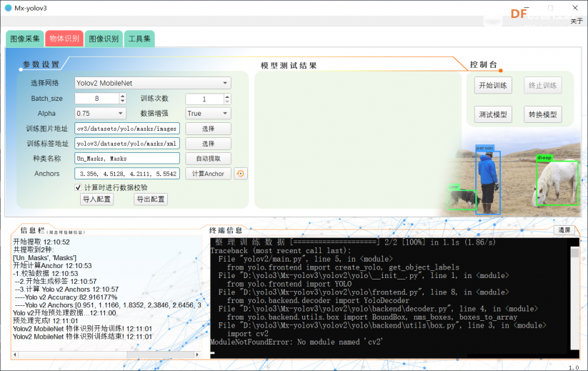Click the 导出配置 button
588x371 pixels.
(x=150, y=199)
